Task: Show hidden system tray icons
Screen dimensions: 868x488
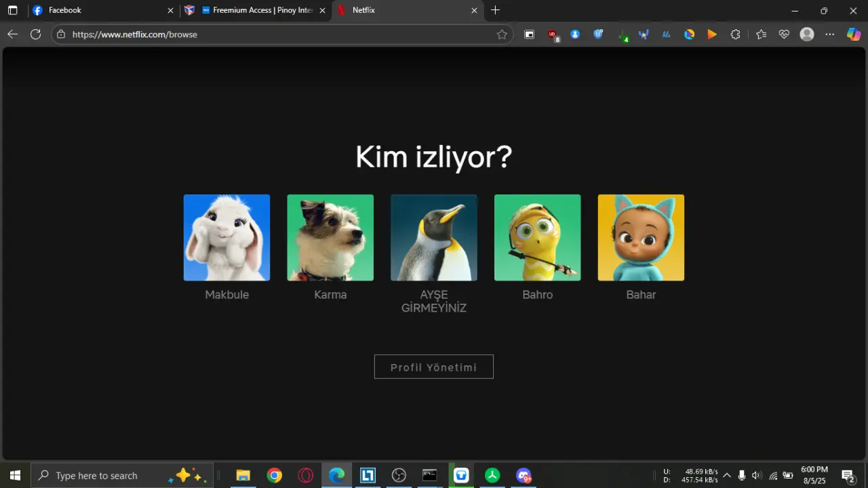Action: click(x=727, y=475)
